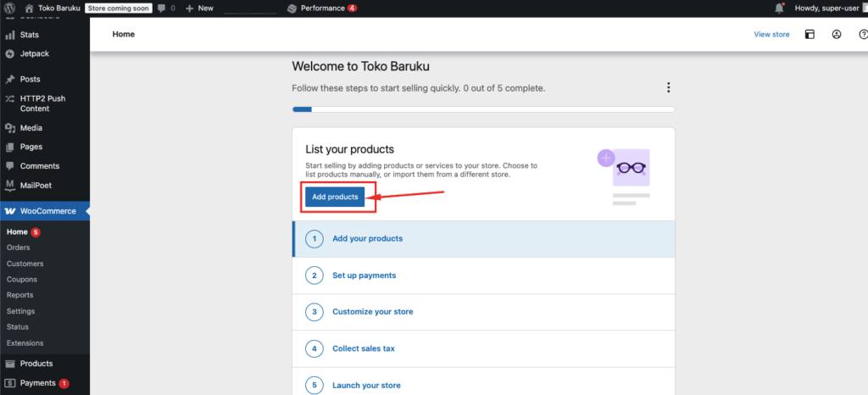
Task: Open the display options layout icon
Action: point(810,34)
